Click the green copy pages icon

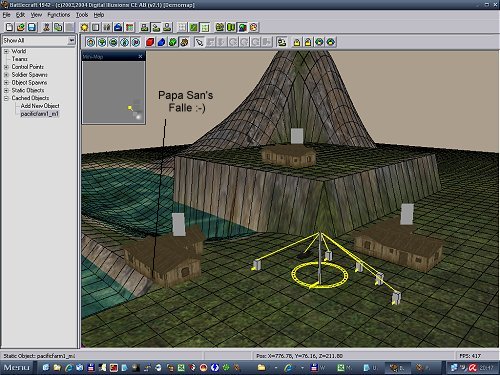58,27
